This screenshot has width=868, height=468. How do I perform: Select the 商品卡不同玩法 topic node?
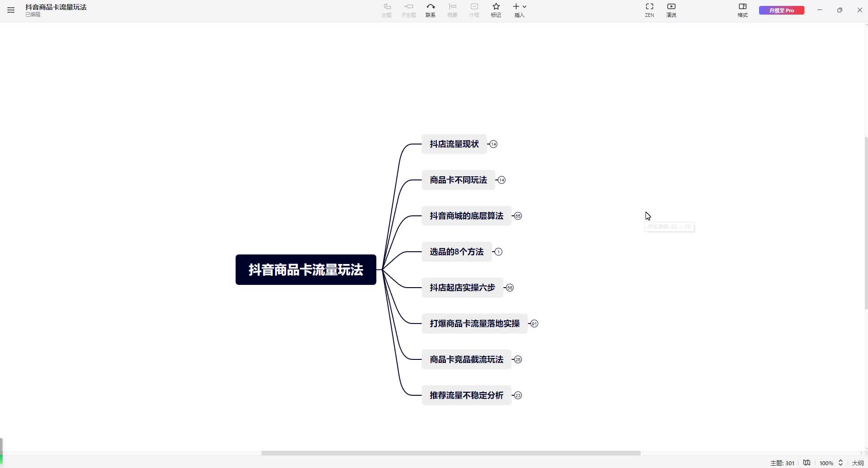point(458,180)
